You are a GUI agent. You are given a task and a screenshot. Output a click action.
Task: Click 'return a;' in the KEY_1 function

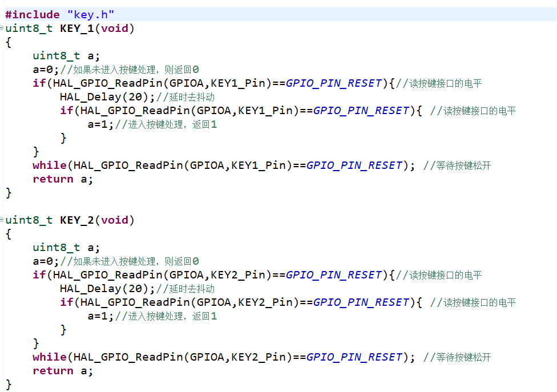(x=63, y=179)
